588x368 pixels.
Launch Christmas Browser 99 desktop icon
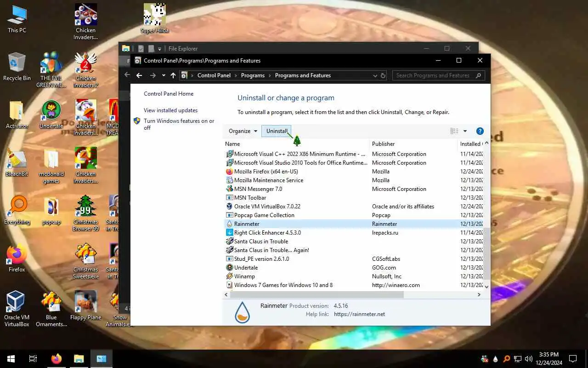point(86,213)
